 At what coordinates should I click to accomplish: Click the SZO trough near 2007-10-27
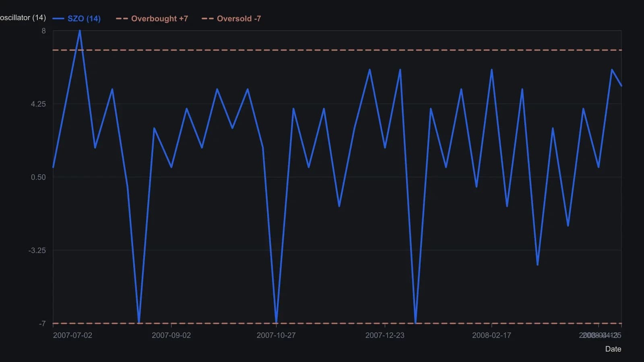coord(276,323)
